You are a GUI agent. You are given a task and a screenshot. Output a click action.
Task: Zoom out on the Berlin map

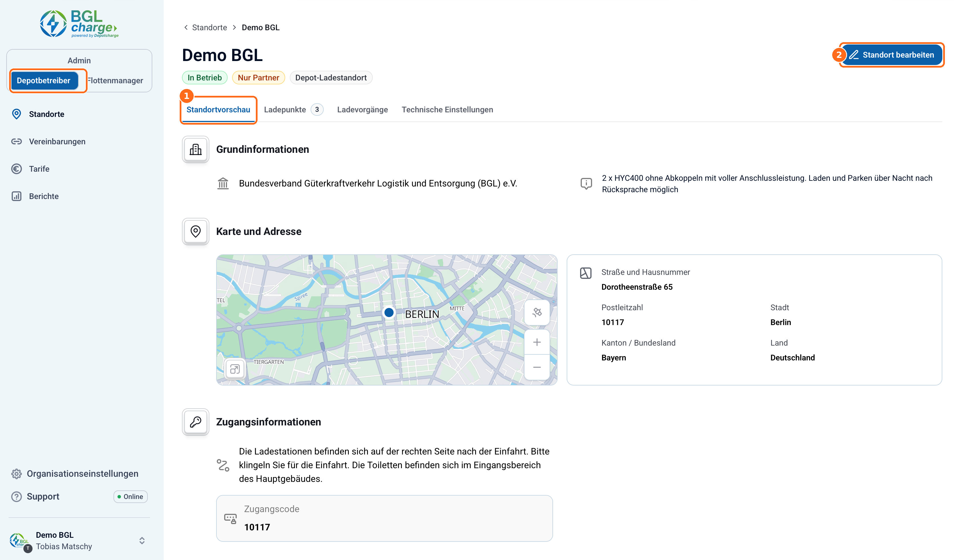pos(537,367)
